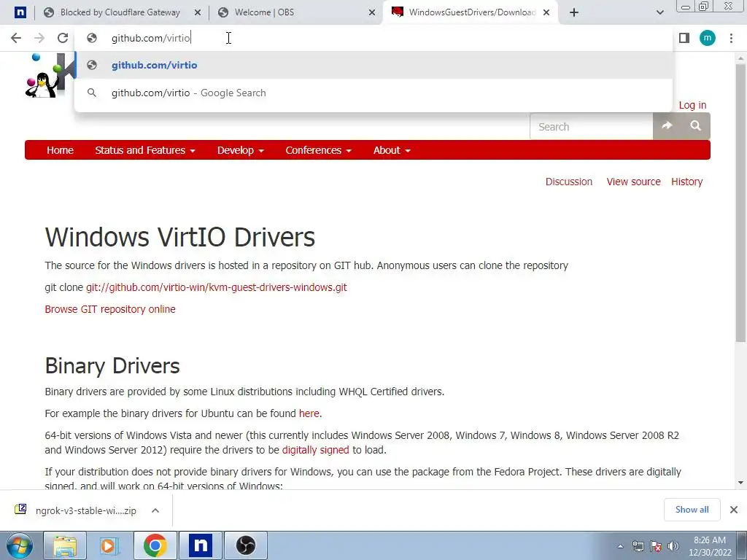
Task: Open the Home menu item
Action: 60,150
